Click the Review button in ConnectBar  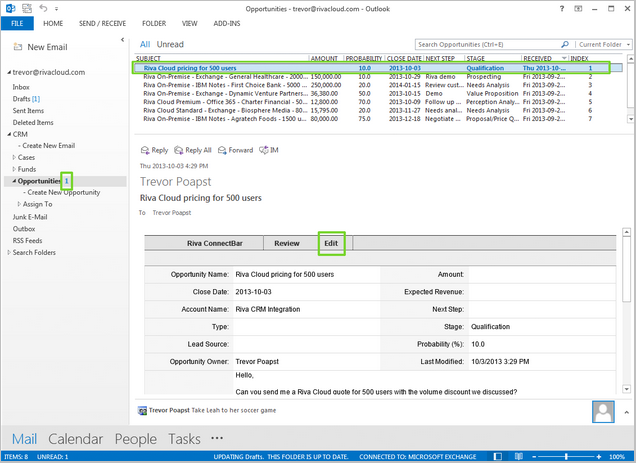tap(287, 243)
